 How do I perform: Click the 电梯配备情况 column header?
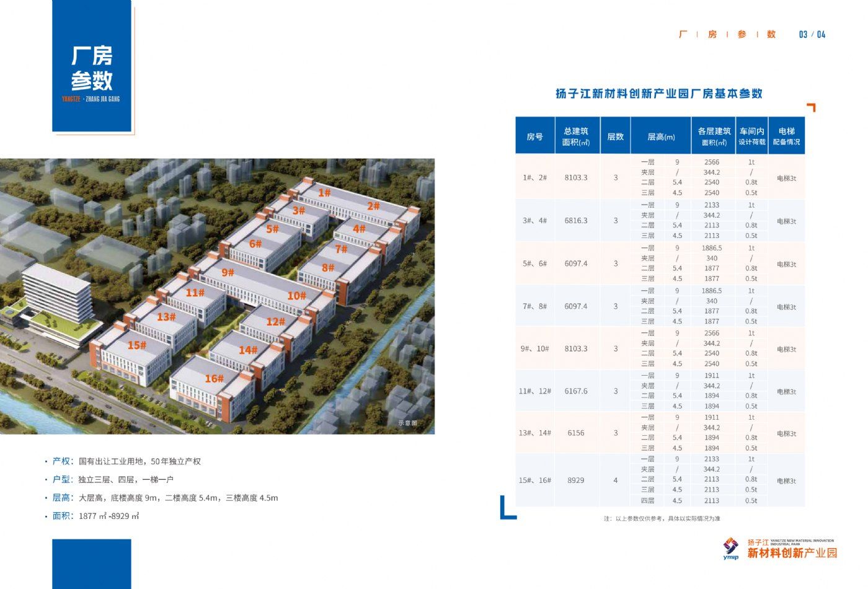tap(786, 136)
